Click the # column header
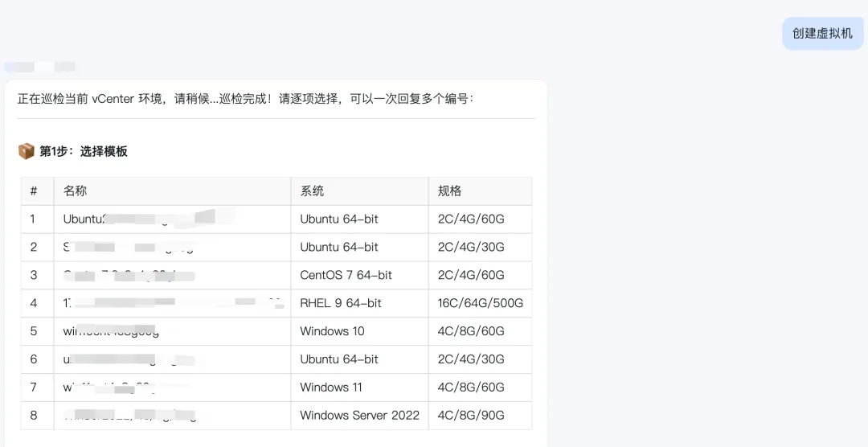Screen dimensions: 868x447 pos(34,191)
